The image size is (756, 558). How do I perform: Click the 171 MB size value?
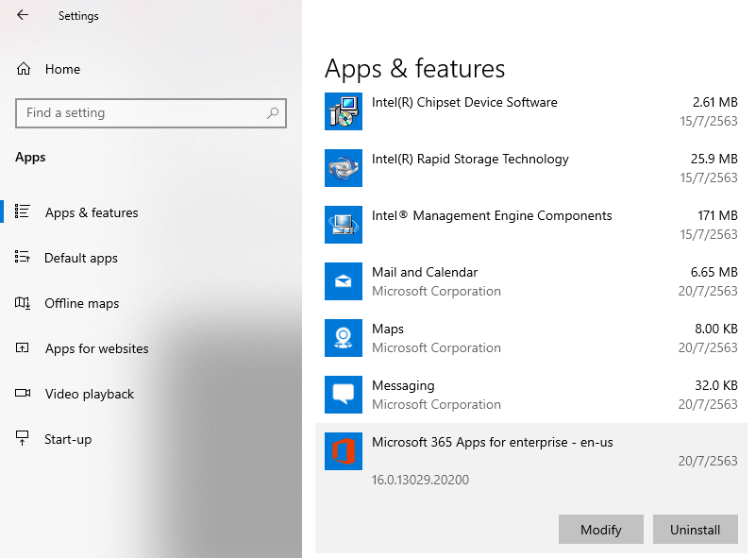tap(717, 215)
